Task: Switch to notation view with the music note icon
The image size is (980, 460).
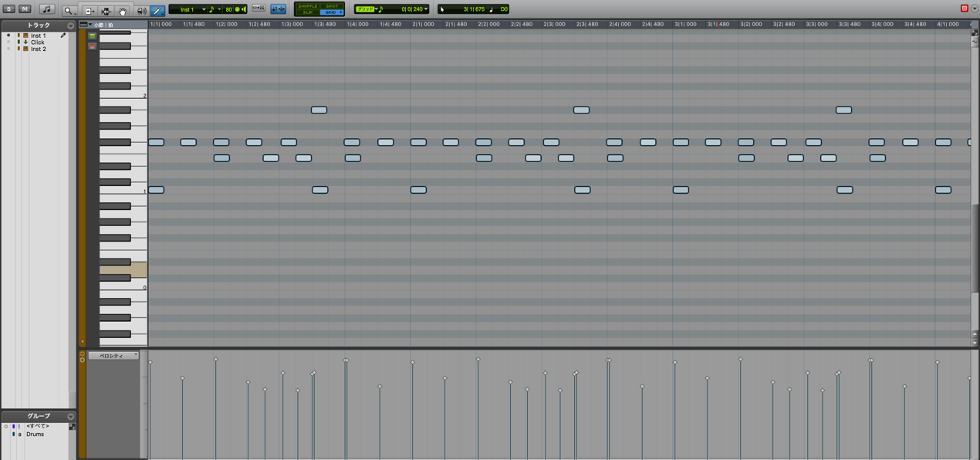Action: pyautogui.click(x=47, y=9)
